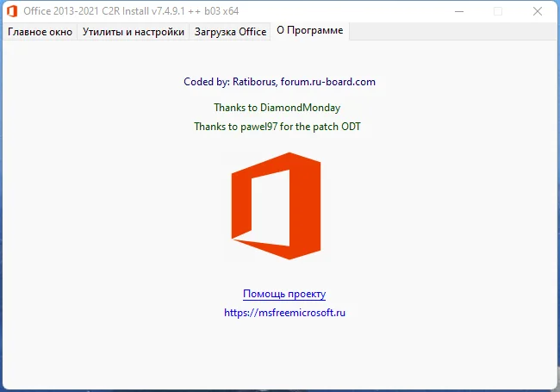
Task: Click empty tab strip right of О Программе
Action: tap(448, 32)
